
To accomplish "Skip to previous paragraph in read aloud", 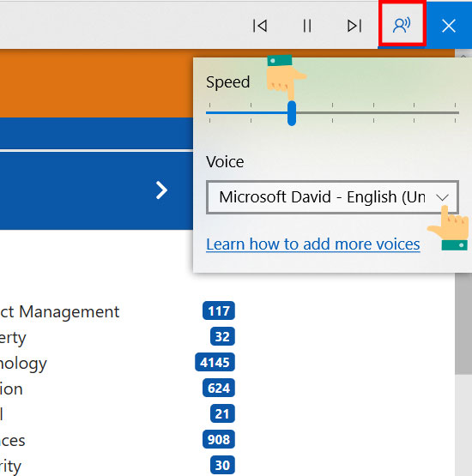I will [260, 26].
